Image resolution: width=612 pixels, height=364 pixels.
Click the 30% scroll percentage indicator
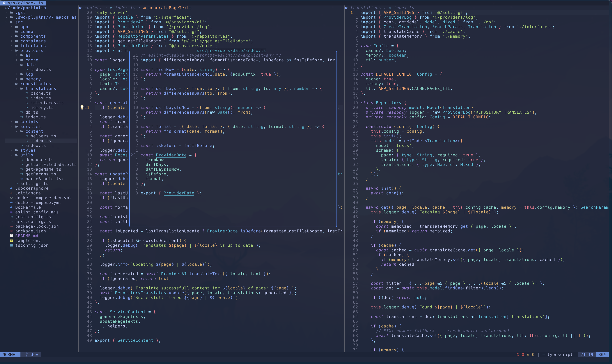point(602,355)
